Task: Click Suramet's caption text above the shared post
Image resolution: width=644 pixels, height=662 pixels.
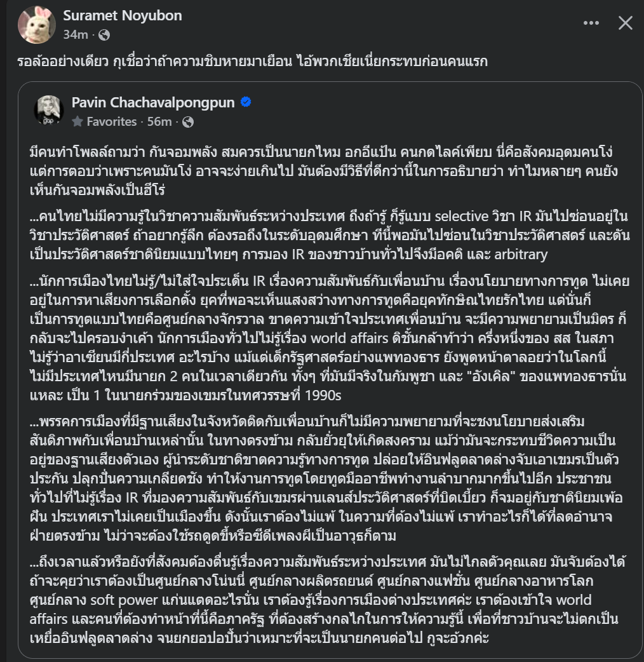Action: pyautogui.click(x=252, y=62)
